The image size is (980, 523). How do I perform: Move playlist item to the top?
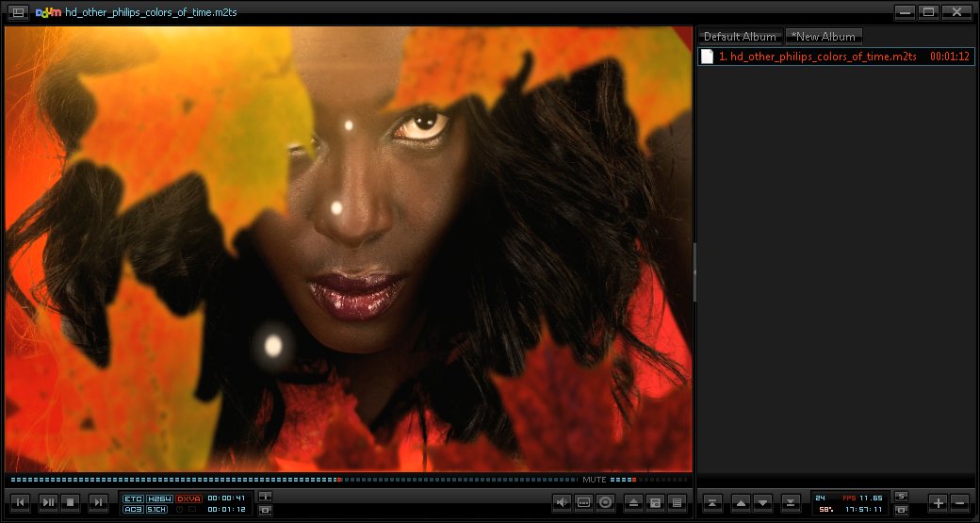[x=713, y=503]
